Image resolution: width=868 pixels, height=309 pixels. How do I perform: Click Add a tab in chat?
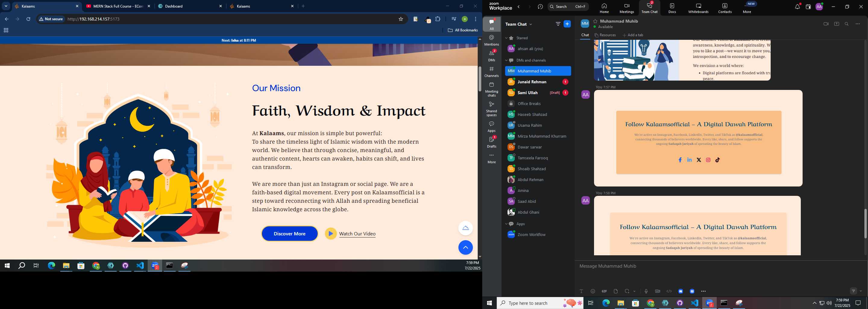pos(633,35)
